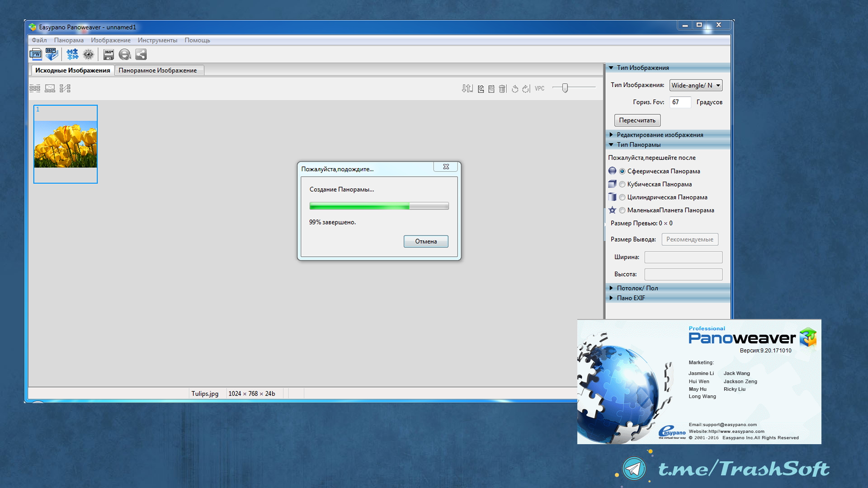Image resolution: width=868 pixels, height=488 pixels.
Task: Click the trash delete image icon
Action: click(x=503, y=89)
